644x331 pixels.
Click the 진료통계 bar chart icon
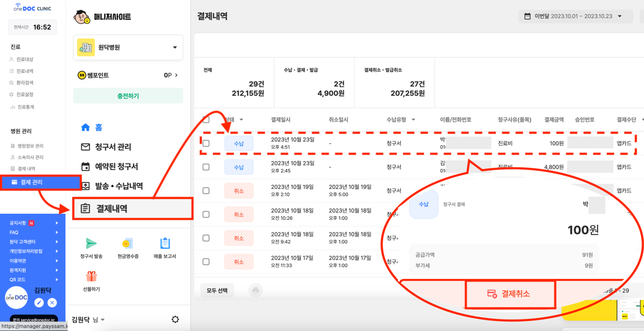tap(13, 107)
